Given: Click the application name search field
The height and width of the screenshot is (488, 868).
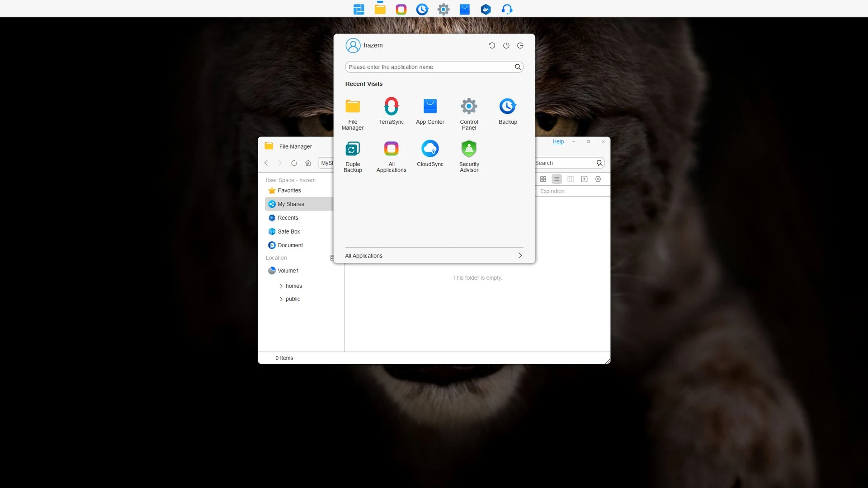Looking at the screenshot, I should 429,67.
